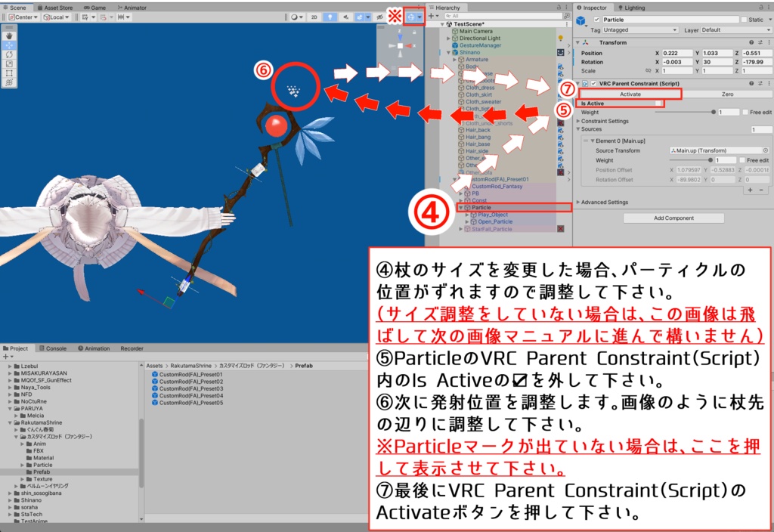Adjust the constraint Weight slider

685,113
